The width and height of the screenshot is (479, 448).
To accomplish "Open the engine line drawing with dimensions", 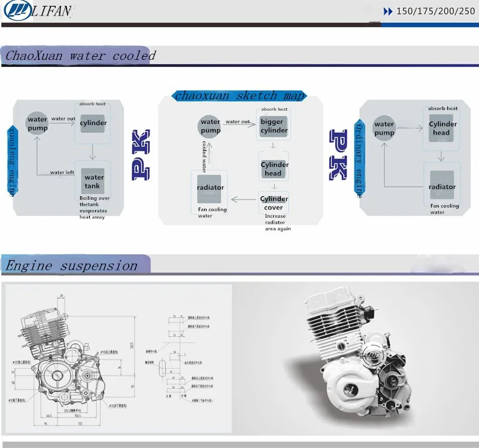I will coord(73,360).
